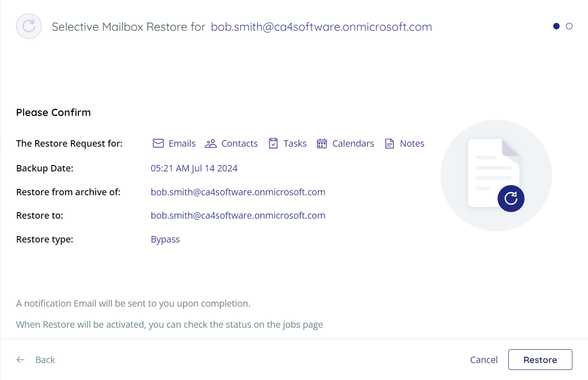
Task: Open the Restore type Bypass option
Action: (x=165, y=239)
